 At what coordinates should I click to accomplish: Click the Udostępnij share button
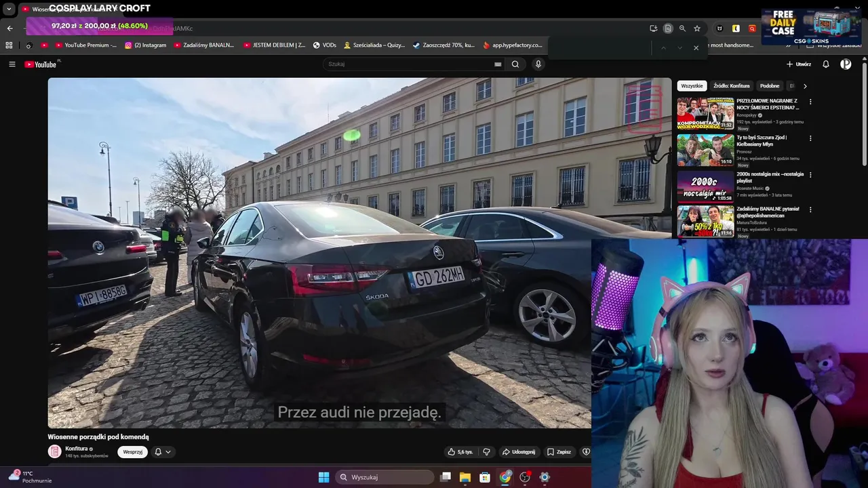519,452
